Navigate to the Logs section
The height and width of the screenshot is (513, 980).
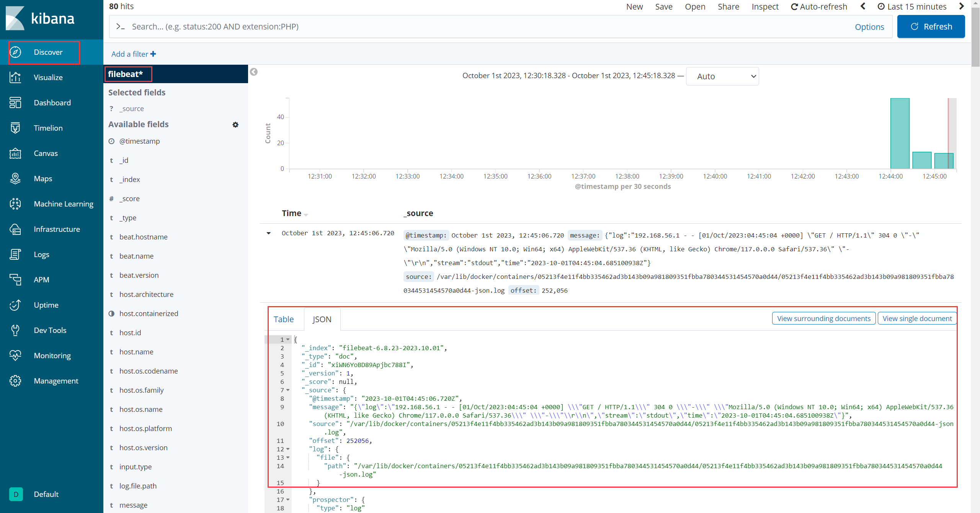tap(41, 254)
